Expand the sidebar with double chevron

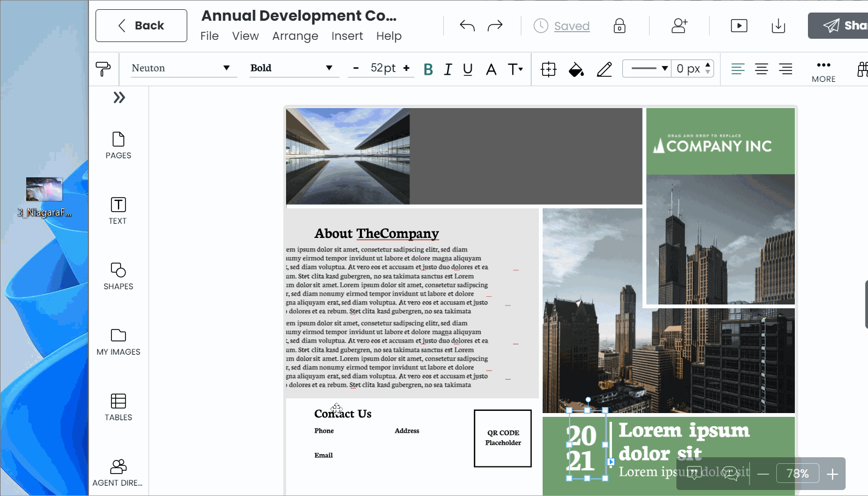point(119,98)
